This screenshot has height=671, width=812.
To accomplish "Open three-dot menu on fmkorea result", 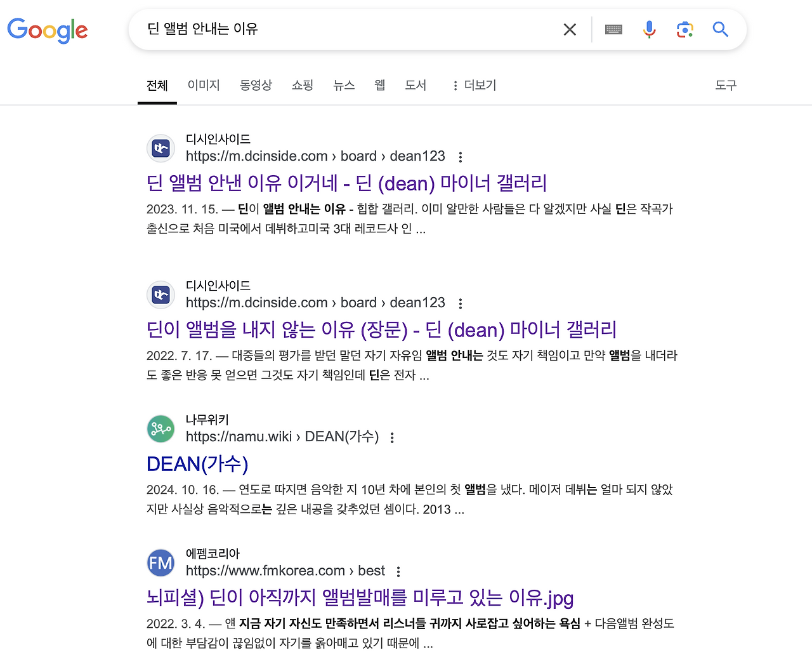I will pos(398,571).
